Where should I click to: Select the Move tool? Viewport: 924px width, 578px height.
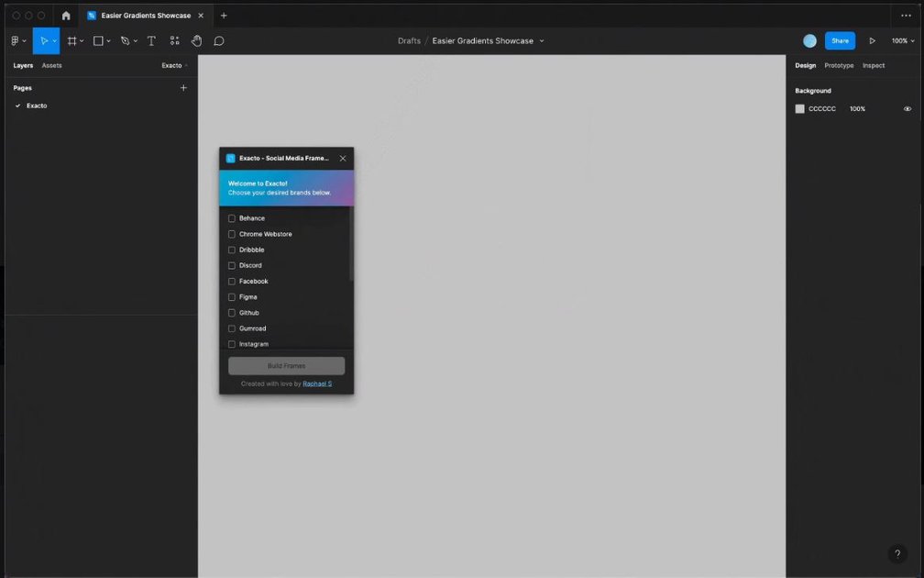46,40
